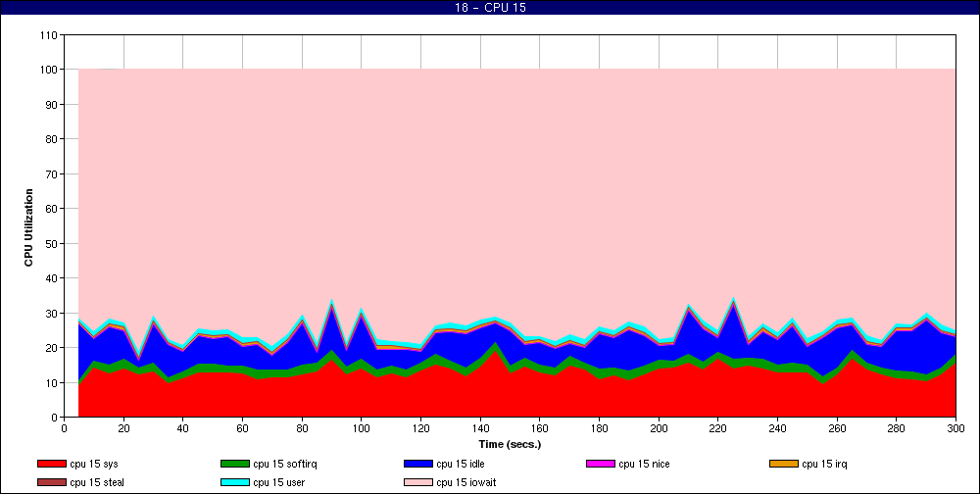Click the y-axis value 90
980x494 pixels.
click(53, 105)
